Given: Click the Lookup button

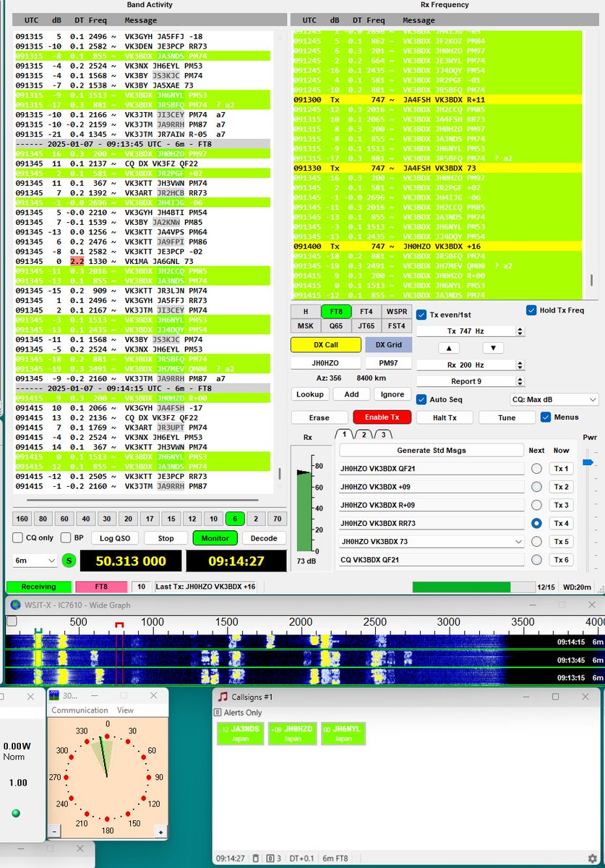Looking at the screenshot, I should (x=309, y=394).
